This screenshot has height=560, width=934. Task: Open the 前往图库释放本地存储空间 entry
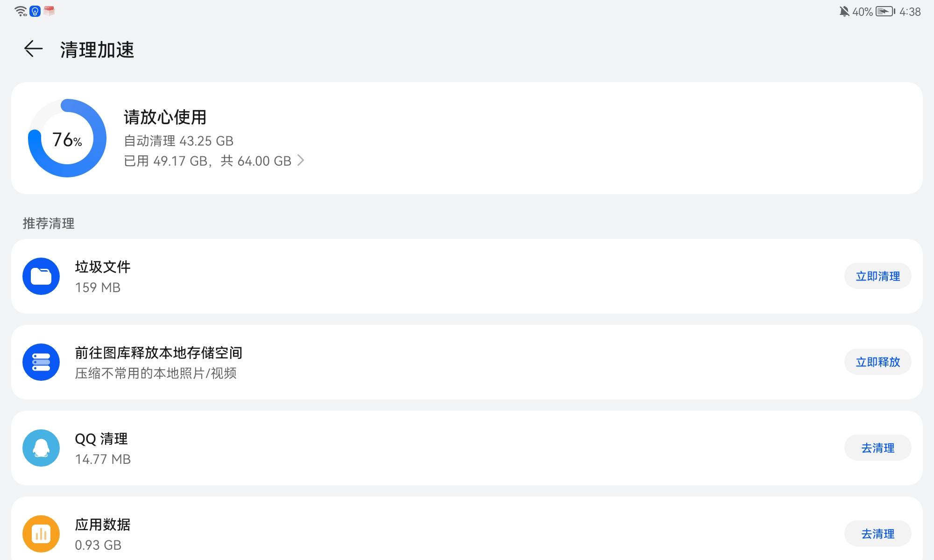[x=159, y=362]
